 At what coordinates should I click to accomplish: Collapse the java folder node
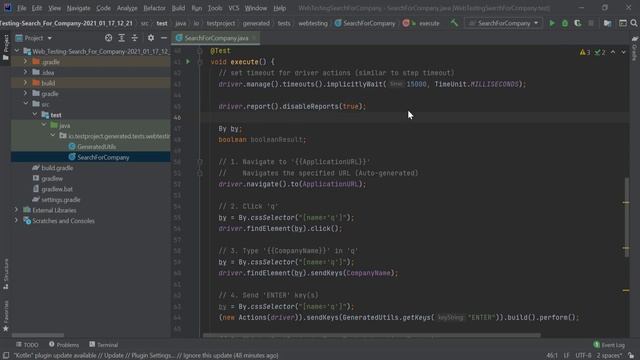(44, 125)
